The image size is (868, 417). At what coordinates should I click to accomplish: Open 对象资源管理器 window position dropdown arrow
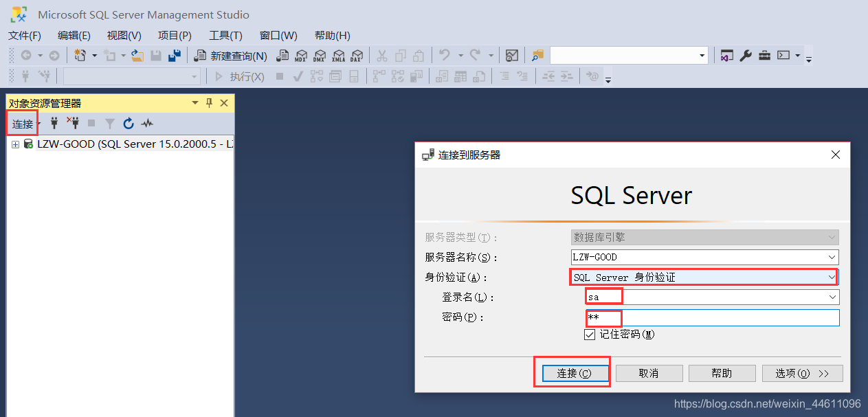coord(195,103)
